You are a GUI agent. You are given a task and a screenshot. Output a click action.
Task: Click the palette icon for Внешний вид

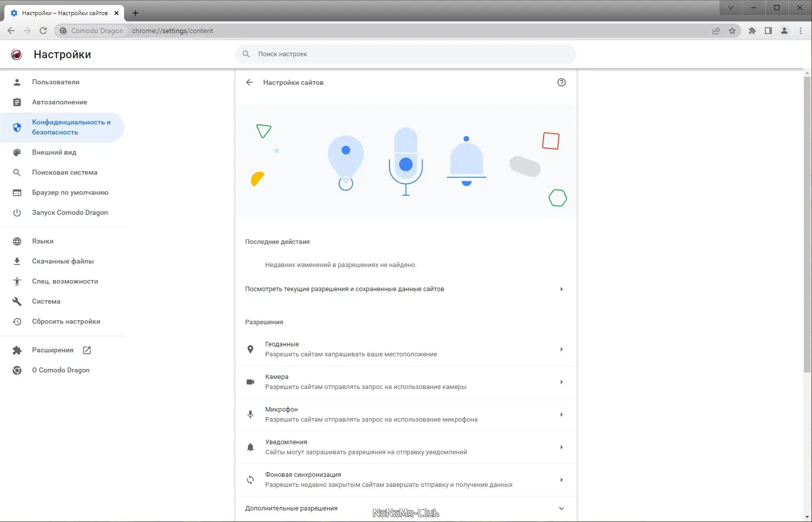pos(17,152)
